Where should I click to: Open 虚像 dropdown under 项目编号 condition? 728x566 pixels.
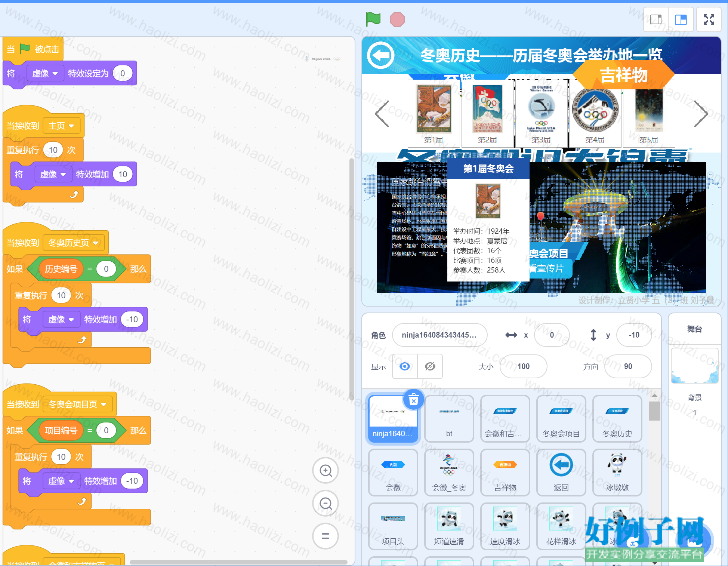(x=62, y=481)
